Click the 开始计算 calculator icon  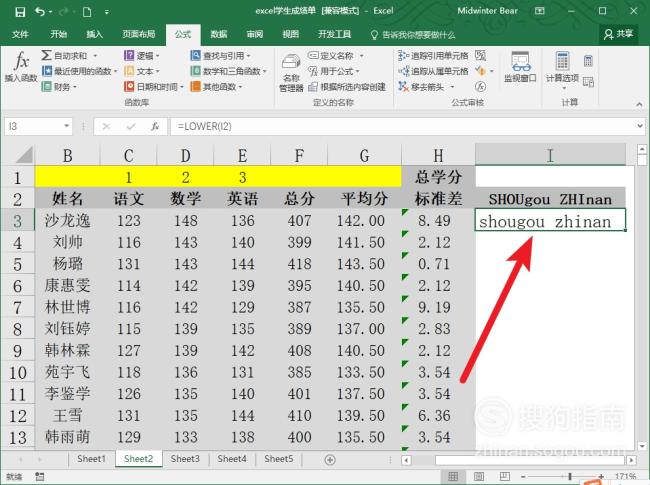588,61
